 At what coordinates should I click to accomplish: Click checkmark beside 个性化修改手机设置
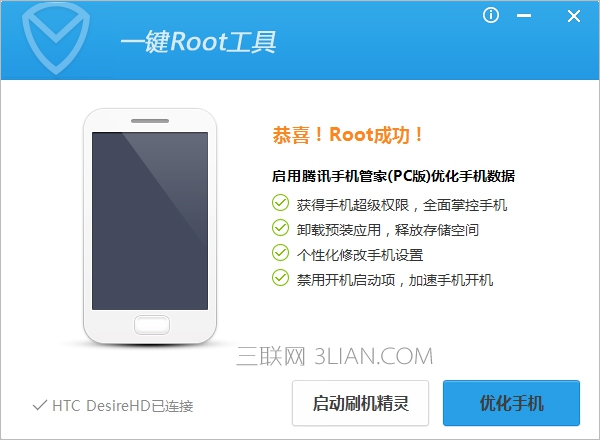(x=280, y=253)
